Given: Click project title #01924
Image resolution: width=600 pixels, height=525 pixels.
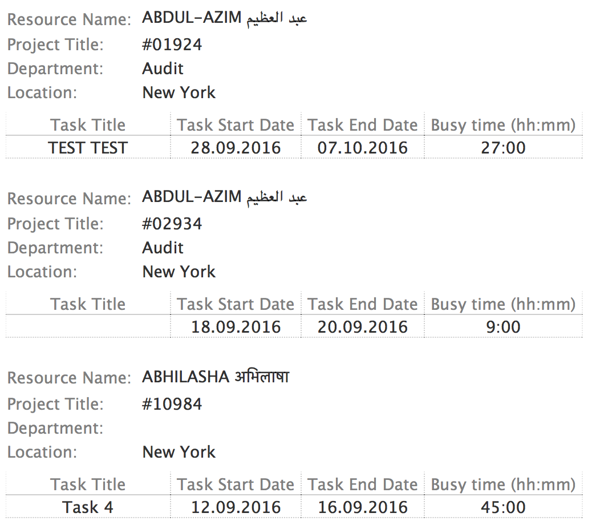Looking at the screenshot, I should [172, 45].
